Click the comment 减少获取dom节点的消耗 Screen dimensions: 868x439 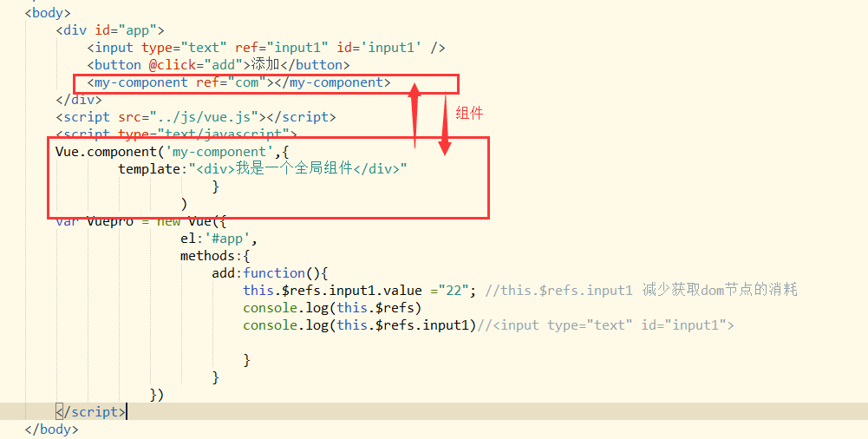pyautogui.click(x=720, y=290)
